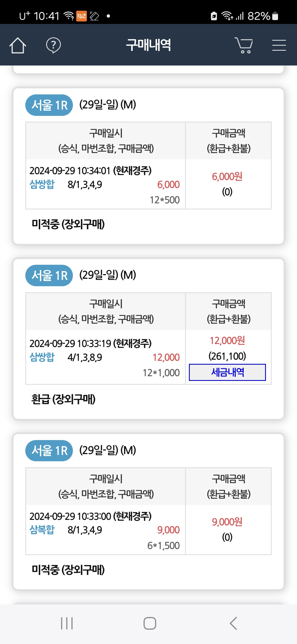Tap the battery indicator in status bar
297x644 pixels.
coord(275,16)
